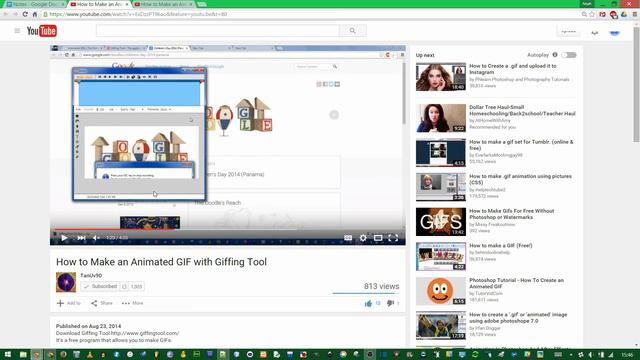Open 'How to make a GIF (Free!)' video
Screen dimensions: 640x360
[501, 246]
